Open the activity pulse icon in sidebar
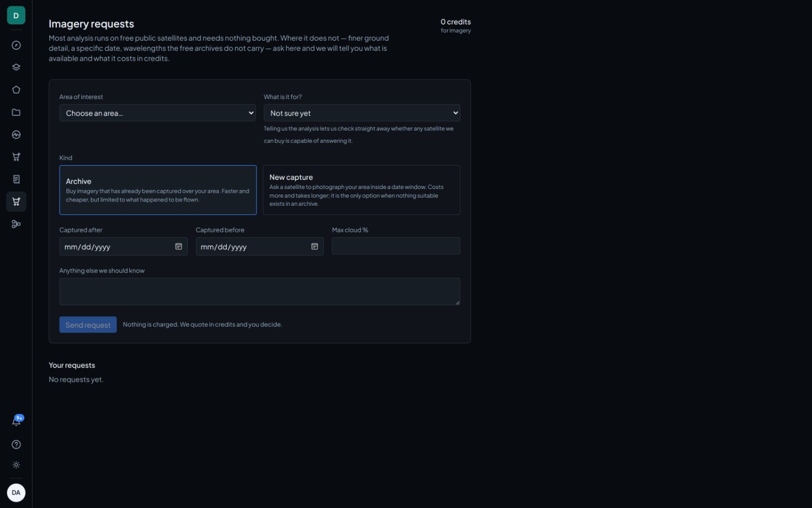The image size is (812, 508). pos(16,135)
